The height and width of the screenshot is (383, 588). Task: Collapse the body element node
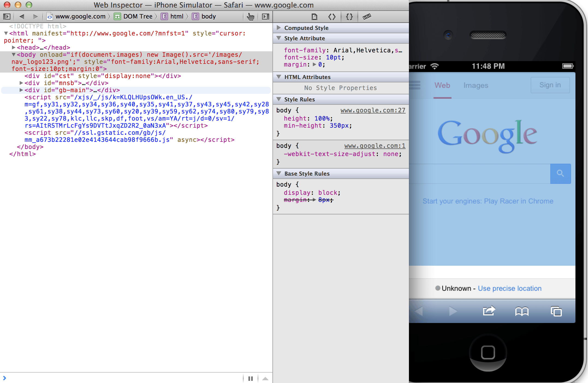click(13, 55)
